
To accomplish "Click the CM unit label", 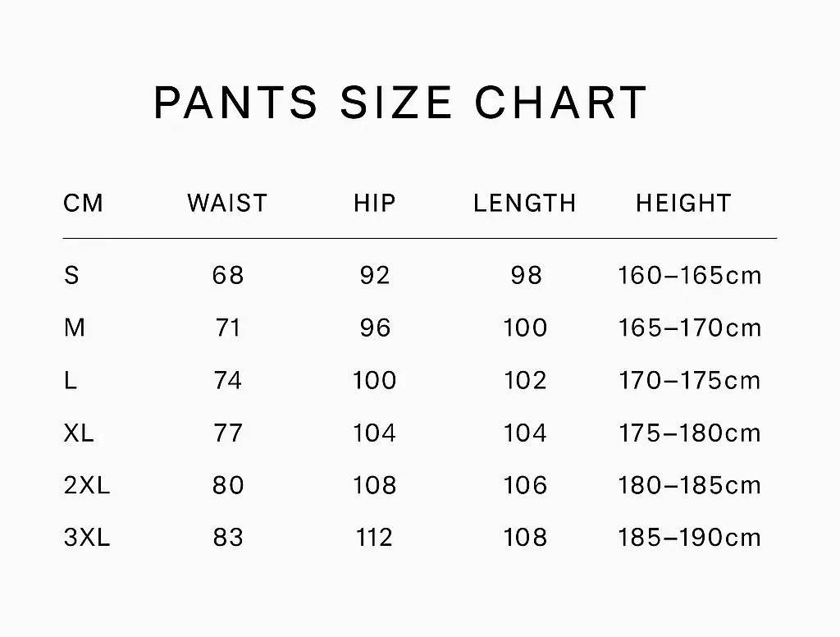I will (x=84, y=203).
